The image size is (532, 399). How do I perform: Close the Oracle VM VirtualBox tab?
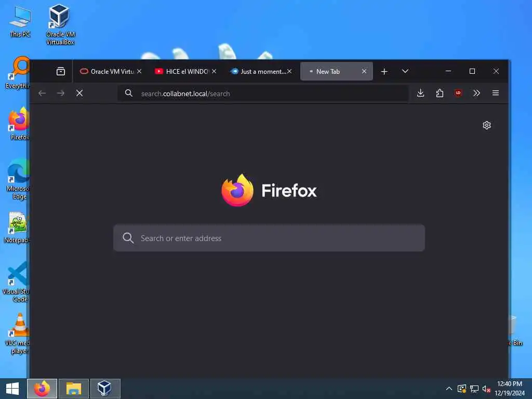coord(139,71)
